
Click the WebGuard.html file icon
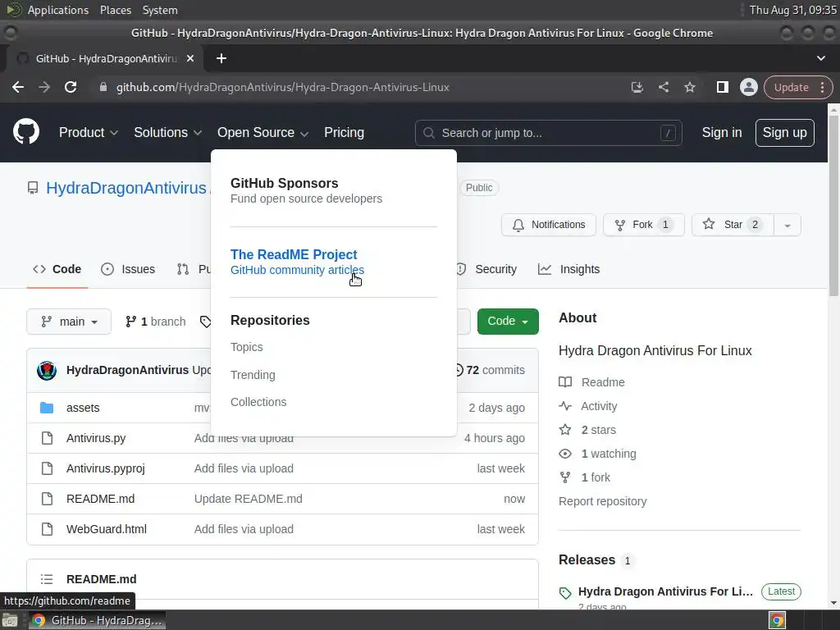47,529
